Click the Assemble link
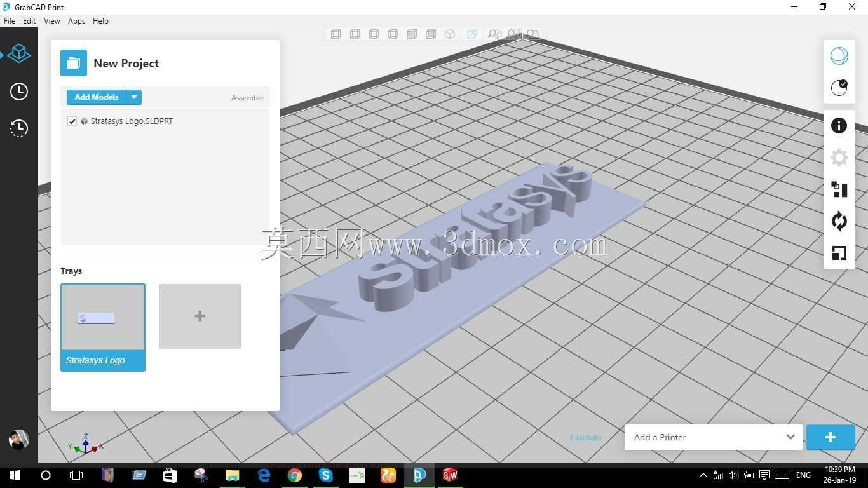 (247, 98)
